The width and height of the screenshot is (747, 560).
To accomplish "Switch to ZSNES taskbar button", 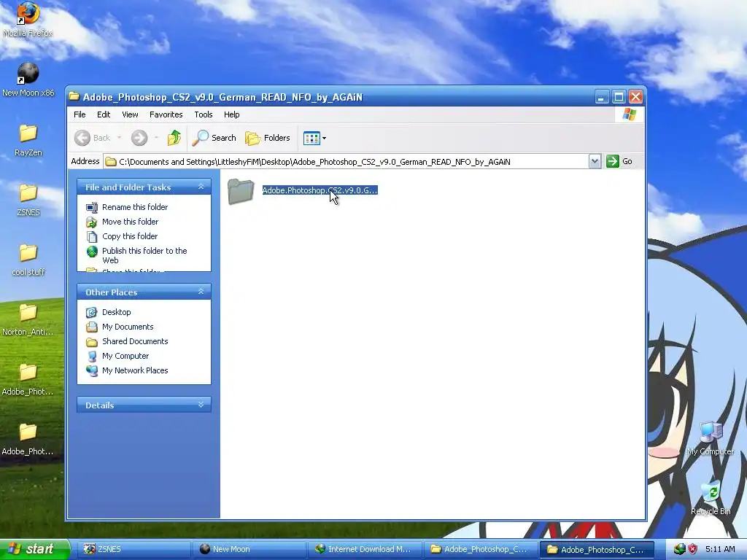I will pos(135,549).
